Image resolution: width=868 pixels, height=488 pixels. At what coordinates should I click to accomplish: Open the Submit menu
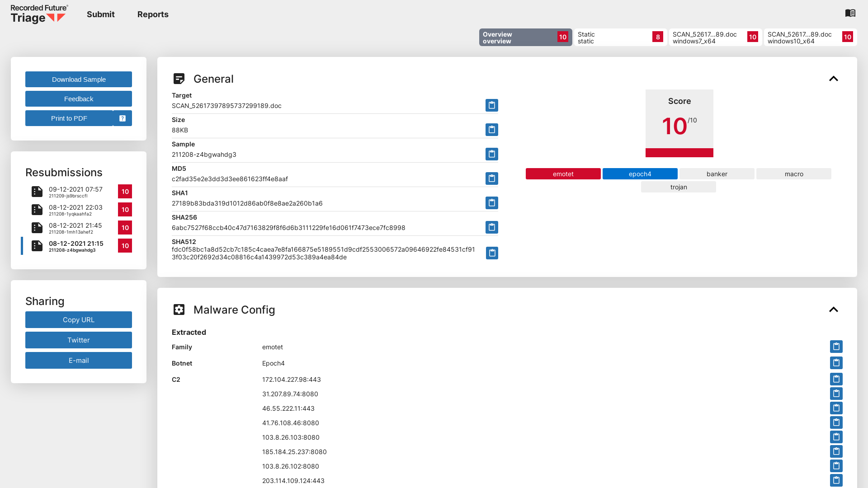[101, 14]
